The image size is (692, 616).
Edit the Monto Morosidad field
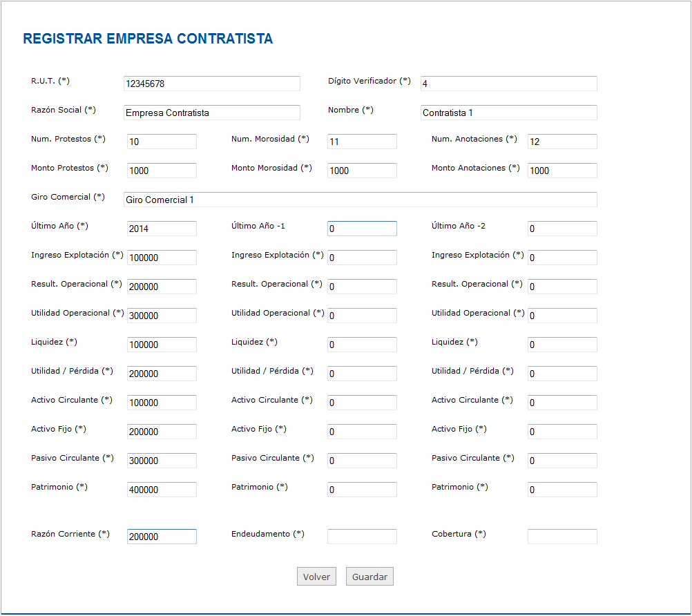coord(362,171)
